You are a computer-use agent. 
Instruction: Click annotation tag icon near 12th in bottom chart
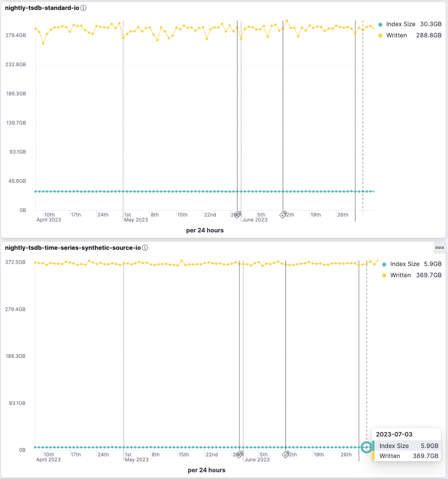[x=286, y=454]
